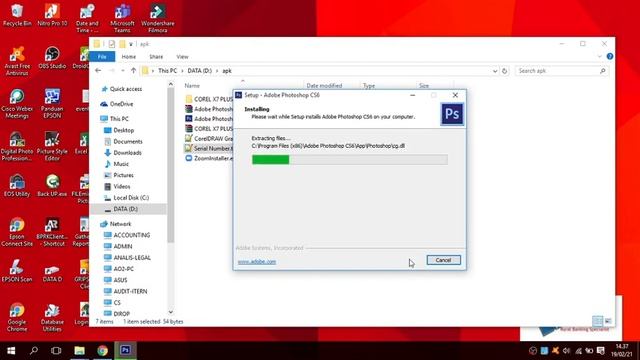Viewport: 640px width, 360px height.
Task: Click DATA (D:) in the address breadcrumb
Action: tap(200, 71)
